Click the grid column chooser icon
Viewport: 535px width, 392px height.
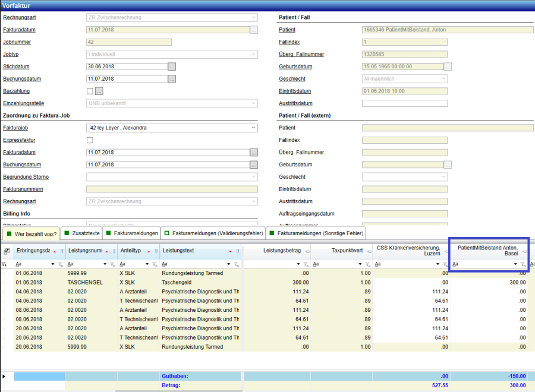[x=7, y=251]
